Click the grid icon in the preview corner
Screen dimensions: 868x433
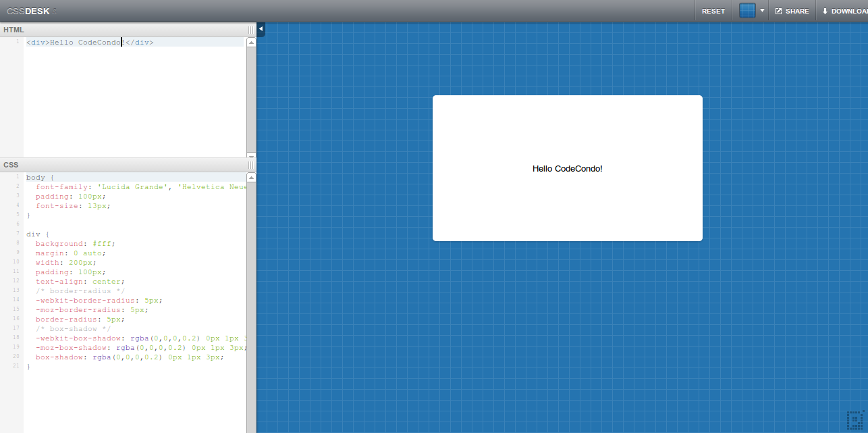[x=856, y=420]
